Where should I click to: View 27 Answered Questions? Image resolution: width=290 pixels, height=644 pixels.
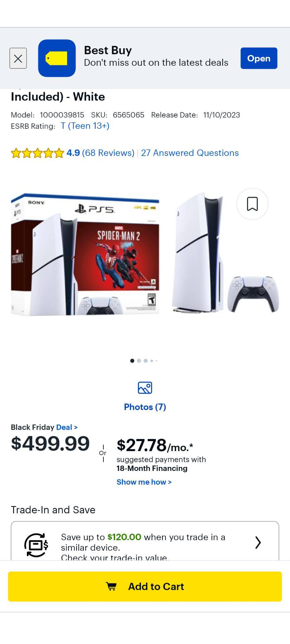(x=190, y=153)
